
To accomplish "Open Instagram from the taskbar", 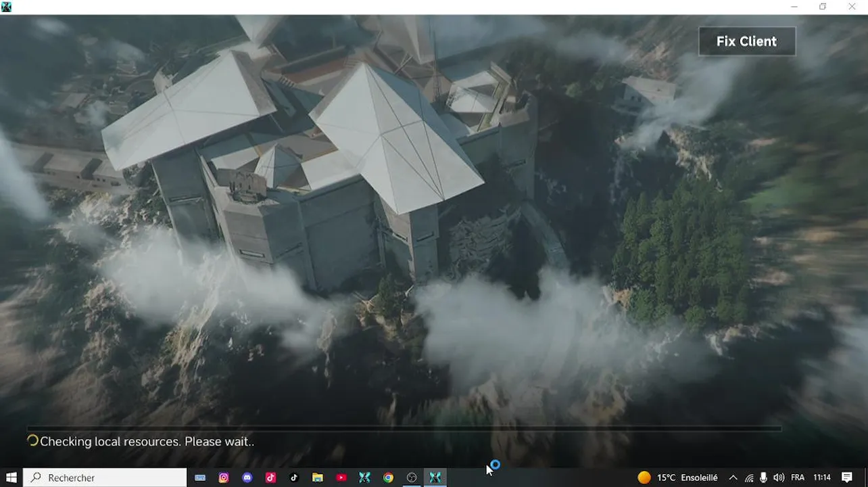I will coord(224,478).
